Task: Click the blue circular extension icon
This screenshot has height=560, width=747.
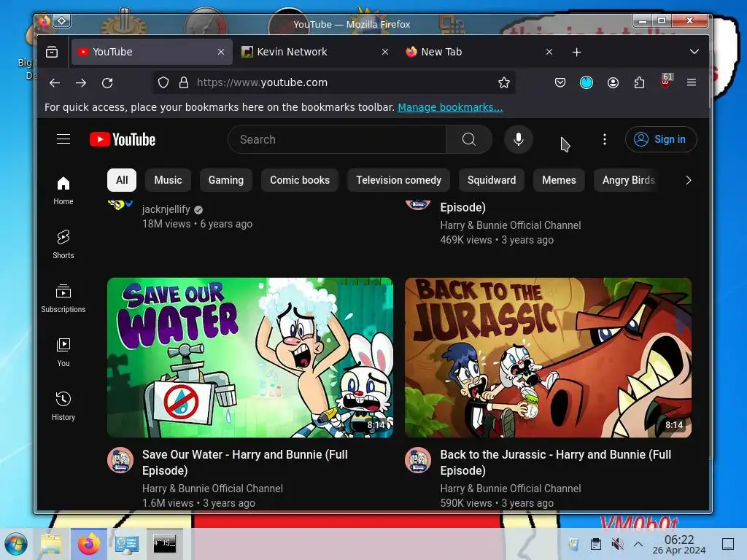Action: point(587,83)
